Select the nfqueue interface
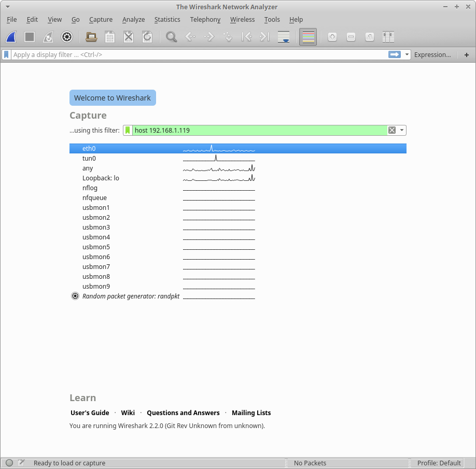476x469 pixels. pyautogui.click(x=238, y=198)
